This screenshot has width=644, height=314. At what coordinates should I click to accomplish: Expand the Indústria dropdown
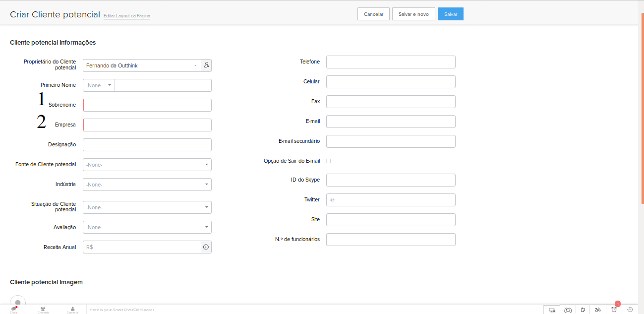tap(147, 185)
